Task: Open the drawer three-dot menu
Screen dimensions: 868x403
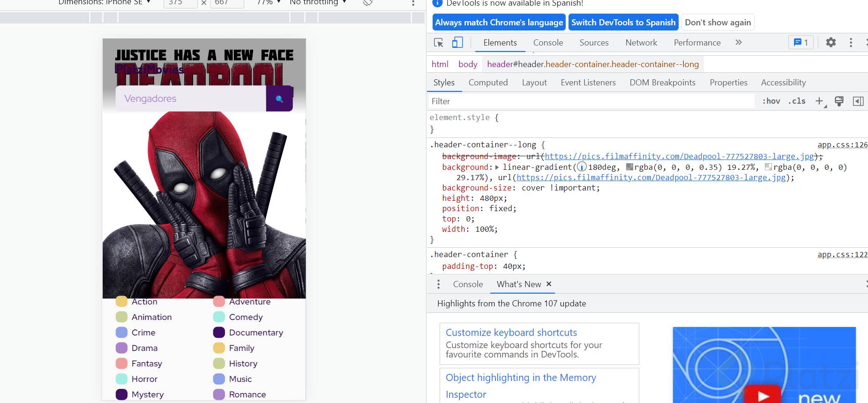Action: pyautogui.click(x=438, y=284)
